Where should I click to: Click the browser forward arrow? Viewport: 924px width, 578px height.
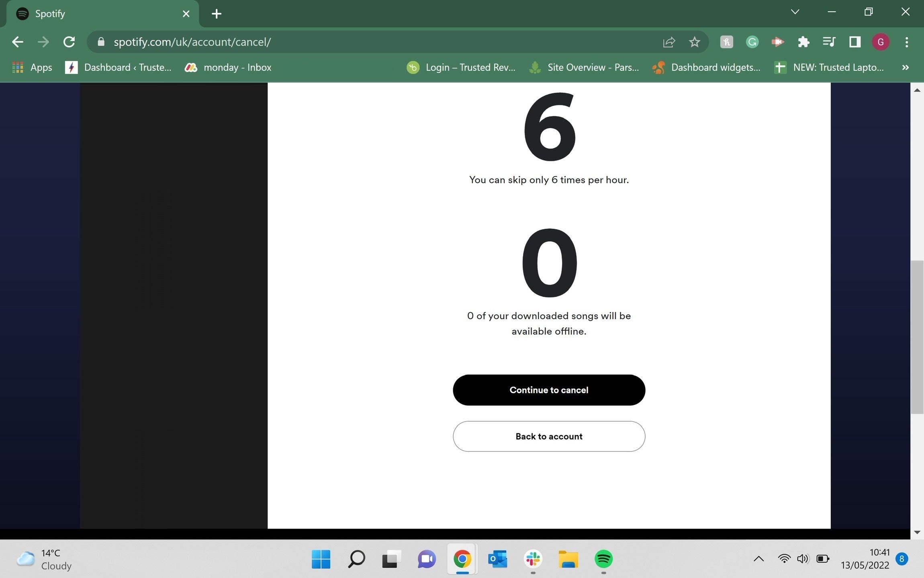click(x=43, y=42)
